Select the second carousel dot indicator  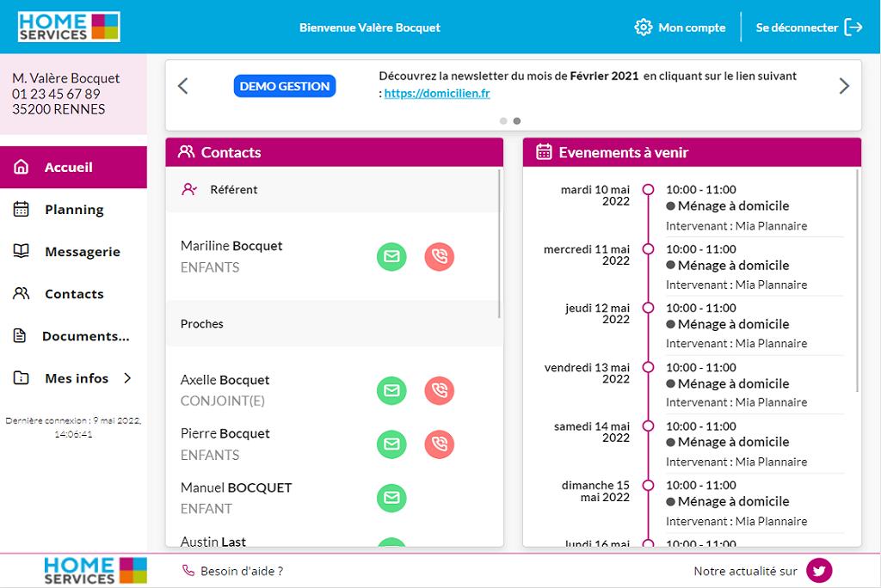517,120
